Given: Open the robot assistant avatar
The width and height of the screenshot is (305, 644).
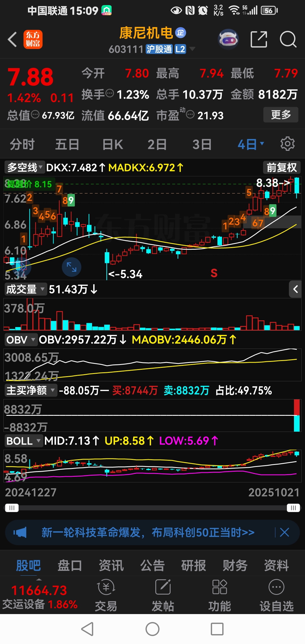Looking at the screenshot, I should tap(228, 39).
